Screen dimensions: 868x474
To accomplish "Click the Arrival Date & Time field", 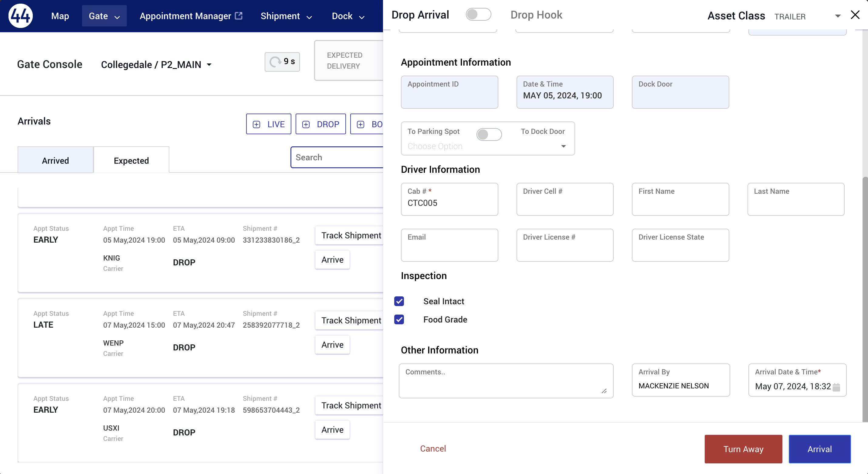I will point(797,380).
